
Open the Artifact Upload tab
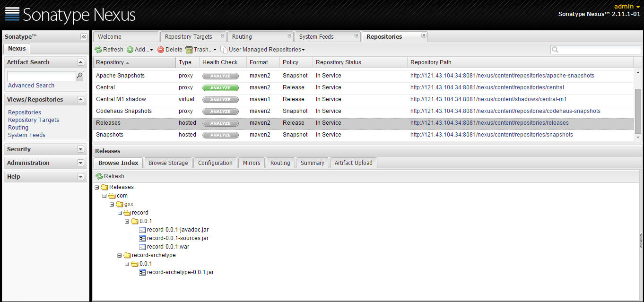(x=353, y=163)
